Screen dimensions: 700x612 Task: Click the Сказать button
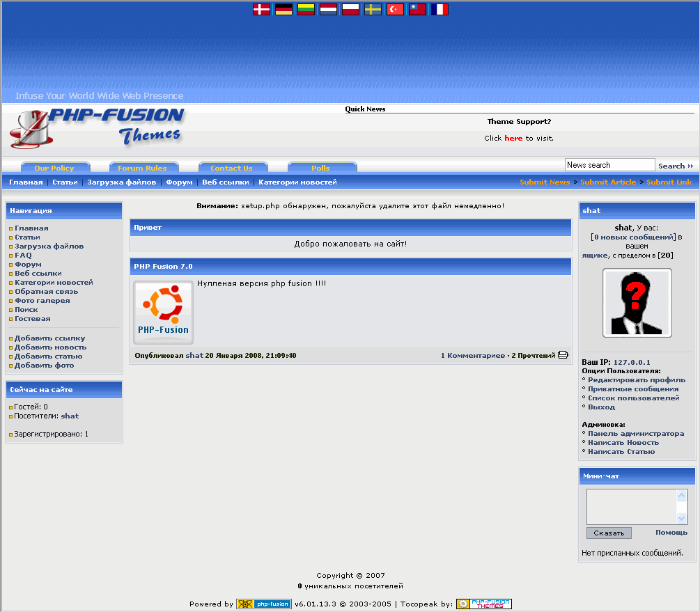[609, 533]
